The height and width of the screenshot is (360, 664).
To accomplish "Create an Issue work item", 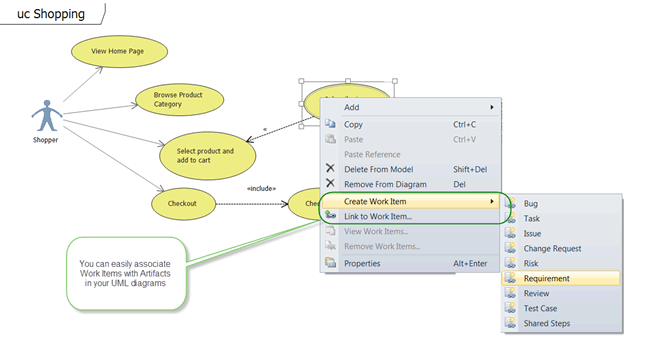I will [561, 233].
